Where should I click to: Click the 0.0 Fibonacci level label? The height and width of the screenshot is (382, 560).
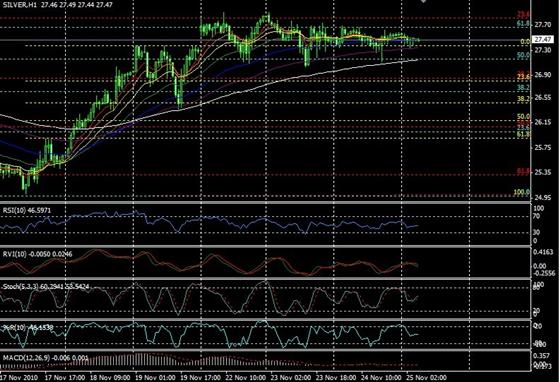525,42
